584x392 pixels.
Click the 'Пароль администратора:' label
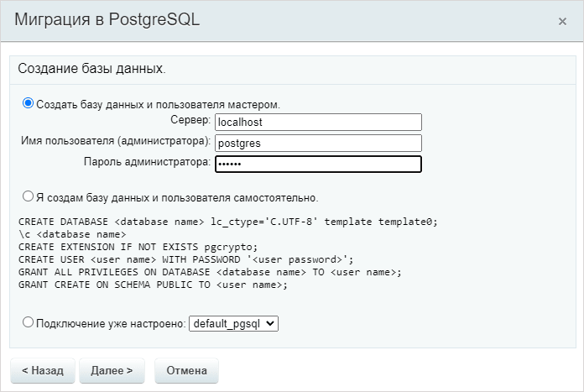pos(147,162)
